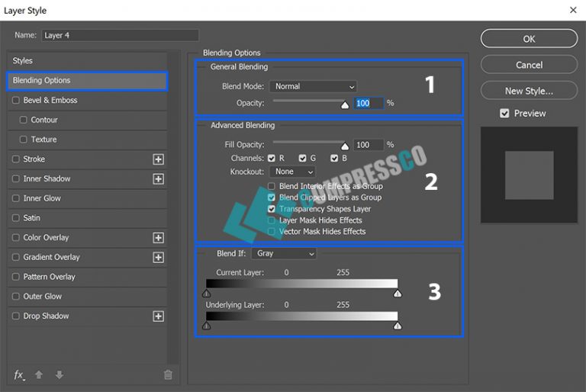Add another Drop Shadow with plus icon
The width and height of the screenshot is (586, 392).
point(158,316)
